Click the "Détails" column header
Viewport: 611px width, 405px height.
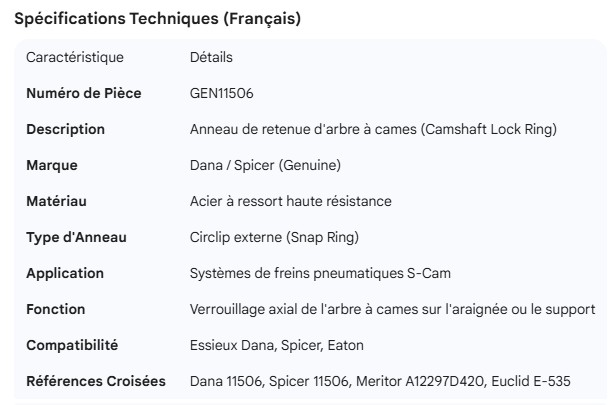211,57
